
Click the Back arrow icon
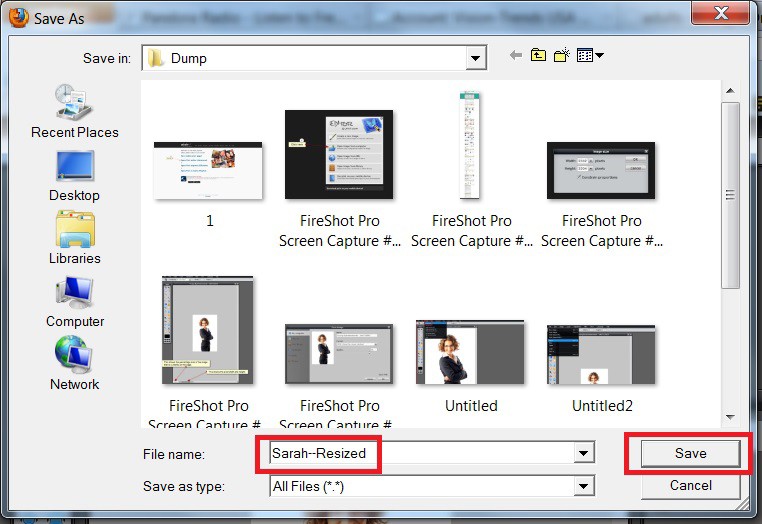point(516,56)
